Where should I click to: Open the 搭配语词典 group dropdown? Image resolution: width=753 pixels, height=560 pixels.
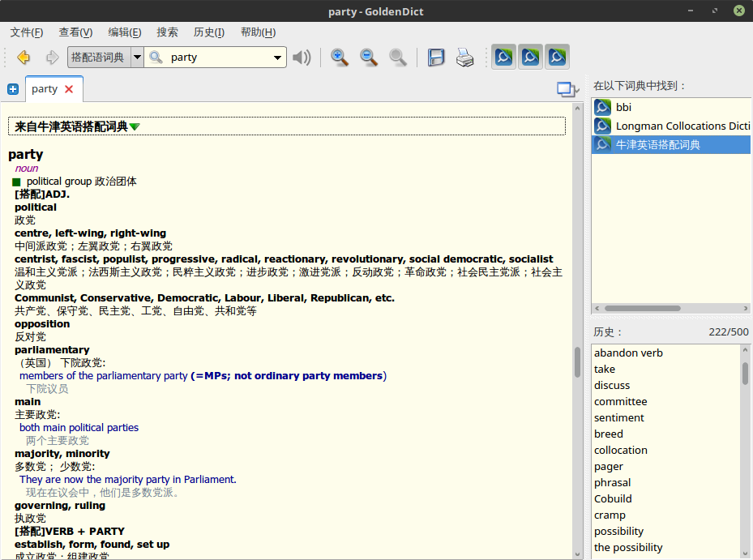pyautogui.click(x=137, y=58)
